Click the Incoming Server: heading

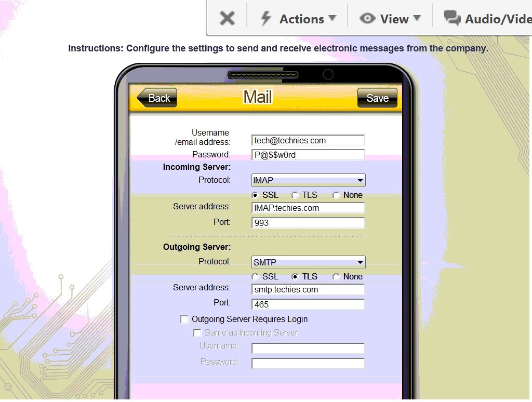[x=197, y=167]
